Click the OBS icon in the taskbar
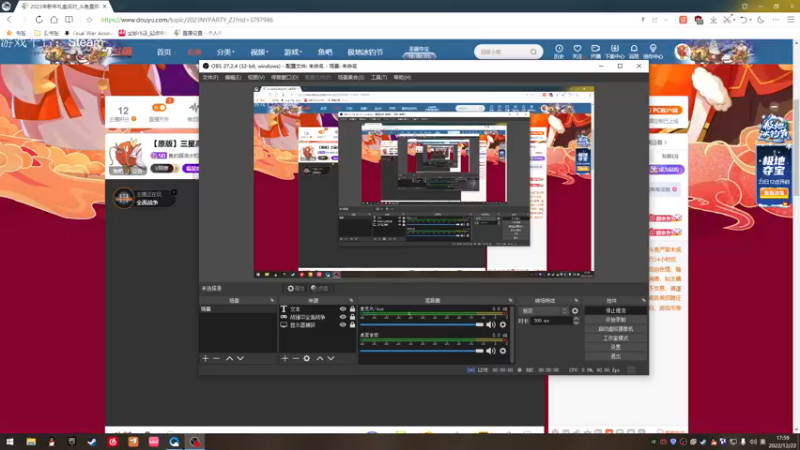800x450 pixels. (x=195, y=442)
